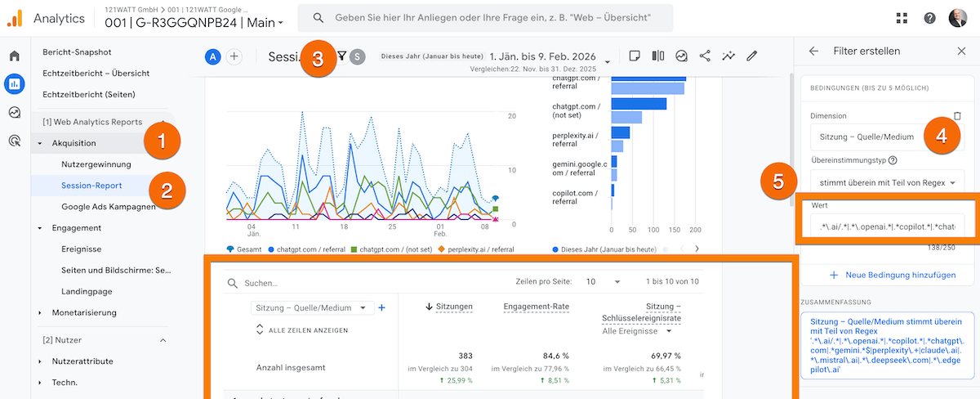This screenshot has width=980, height=399.
Task: Open the Insights sparkline icon
Action: [x=728, y=56]
